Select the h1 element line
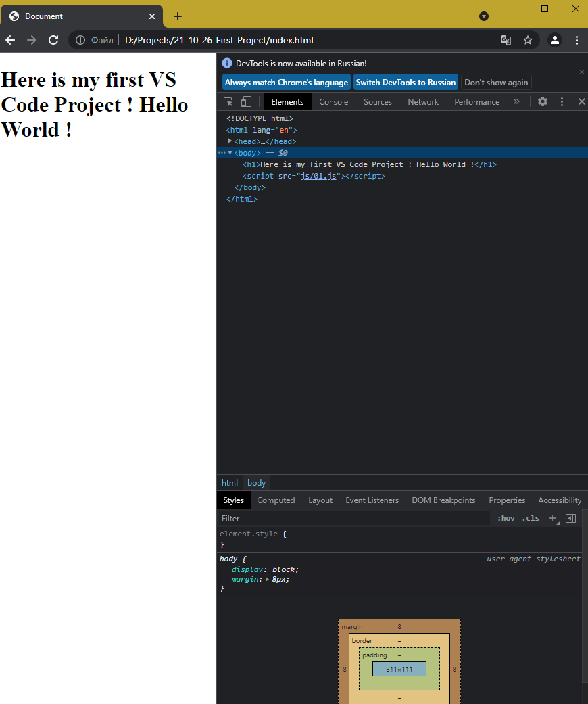Viewport: 588px width, 704px height. click(370, 164)
